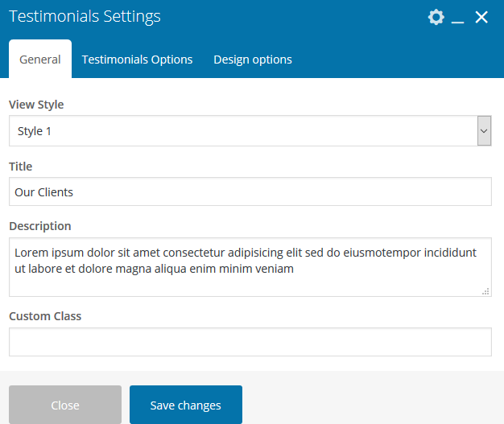Click the Testimonials Settings heading

pos(85,17)
